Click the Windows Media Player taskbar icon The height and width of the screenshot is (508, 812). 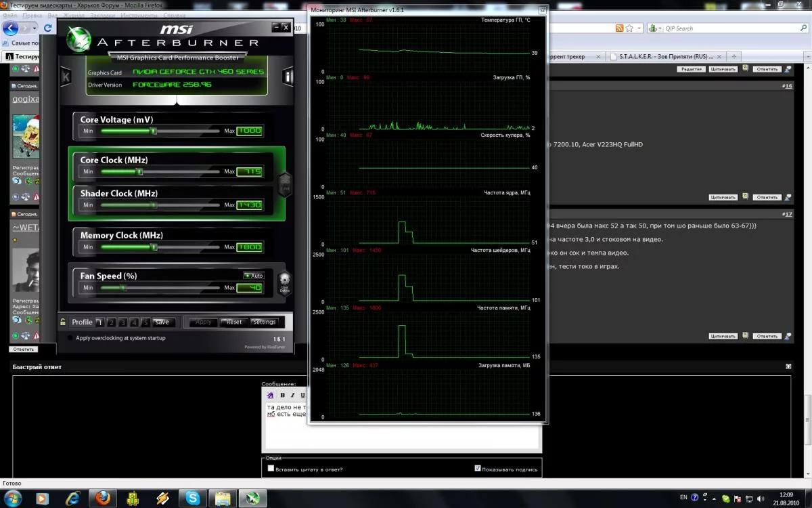(43, 499)
